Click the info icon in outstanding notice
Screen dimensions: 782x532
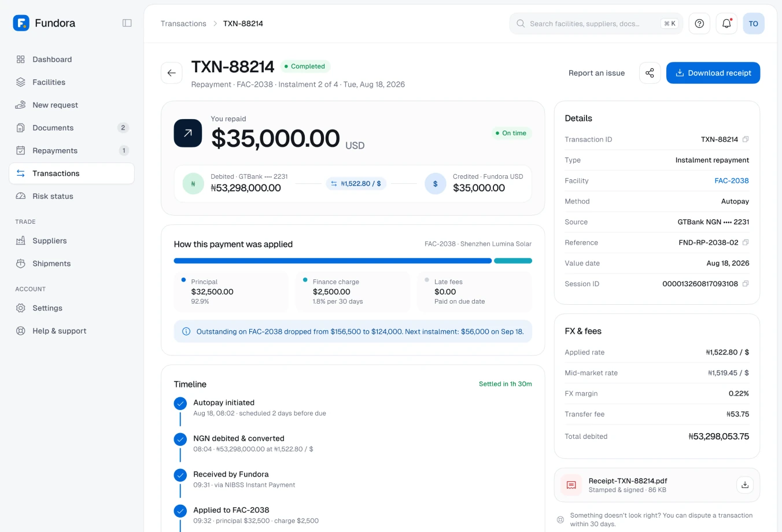point(186,331)
